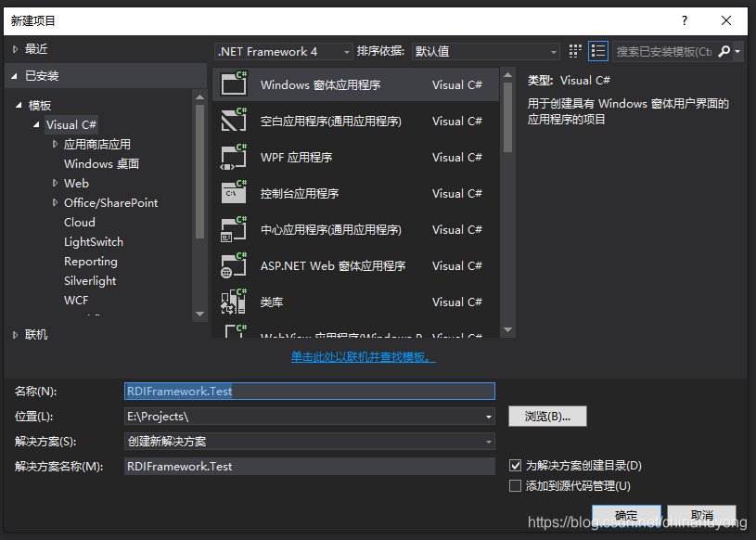Viewport: 756px width, 540px height.
Task: Click the tree panel scrollbar down arrow
Action: point(199,314)
